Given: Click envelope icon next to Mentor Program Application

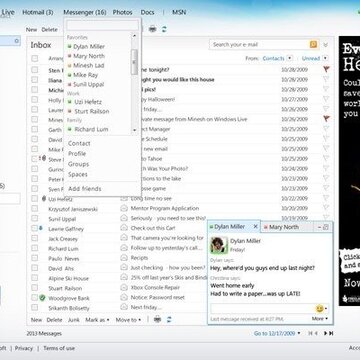Looking at the screenshot, I should click(x=124, y=208).
